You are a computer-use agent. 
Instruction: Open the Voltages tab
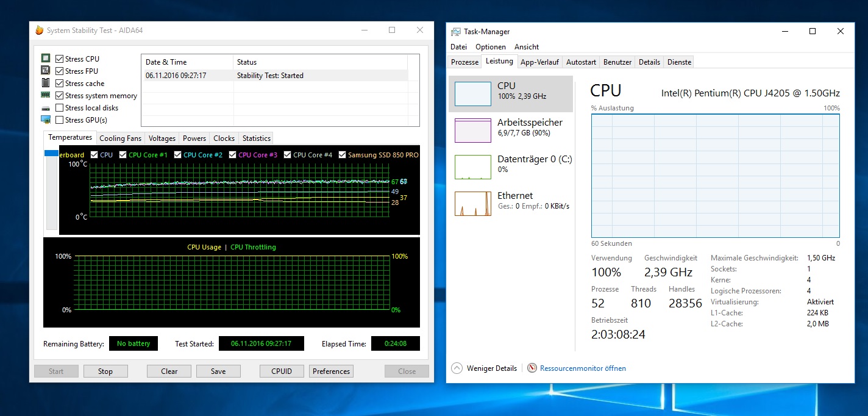(162, 138)
